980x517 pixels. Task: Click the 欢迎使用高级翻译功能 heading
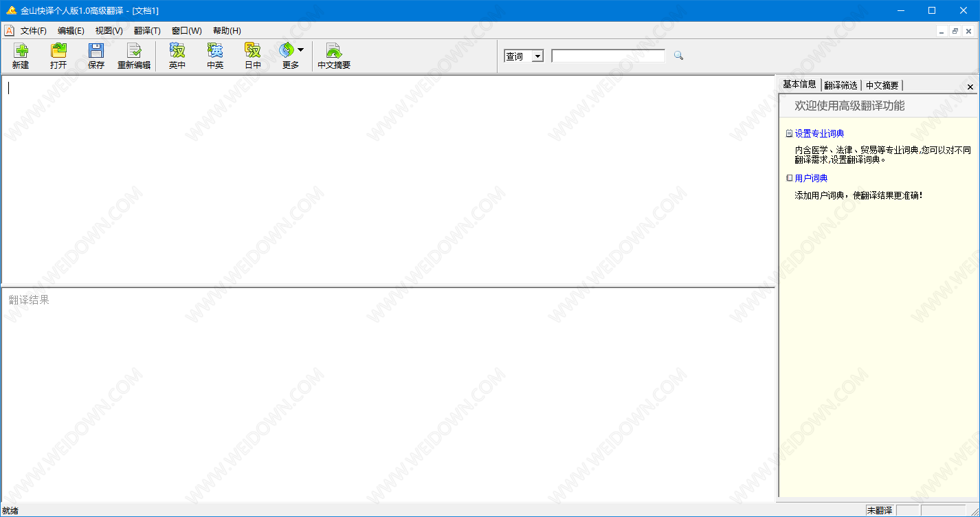click(x=849, y=105)
